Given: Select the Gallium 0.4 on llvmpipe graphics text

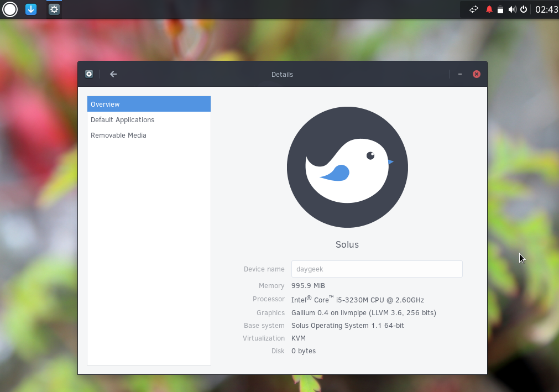Looking at the screenshot, I should point(364,313).
